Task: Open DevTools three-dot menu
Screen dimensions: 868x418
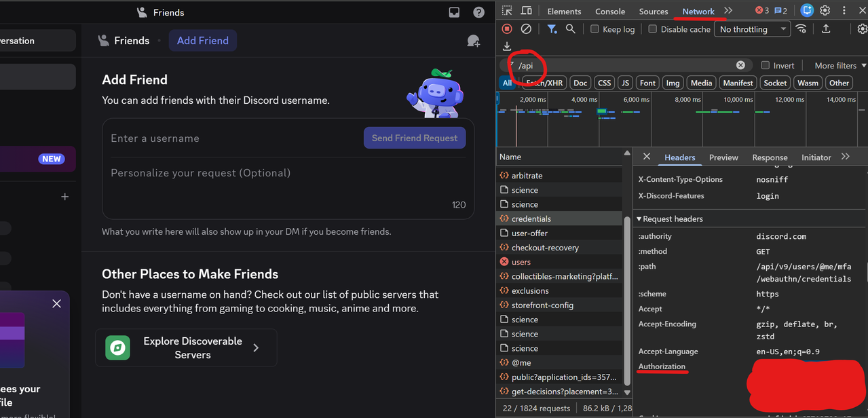Action: [x=845, y=10]
